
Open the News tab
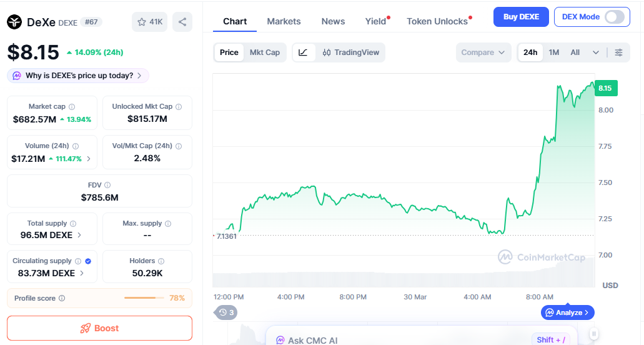click(333, 21)
